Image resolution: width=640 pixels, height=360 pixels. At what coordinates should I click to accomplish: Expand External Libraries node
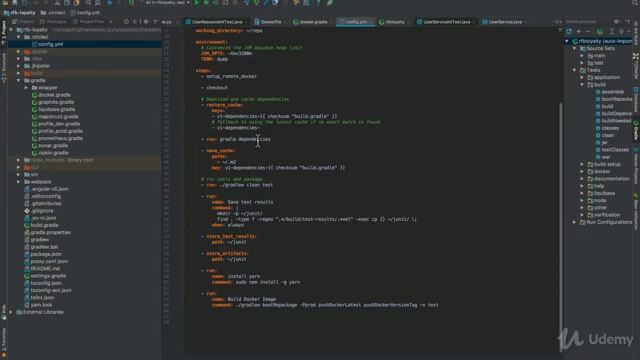coord(11,312)
